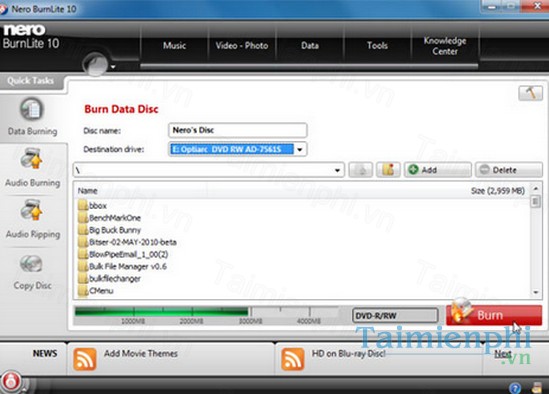Click the Disc name input field

237,130
